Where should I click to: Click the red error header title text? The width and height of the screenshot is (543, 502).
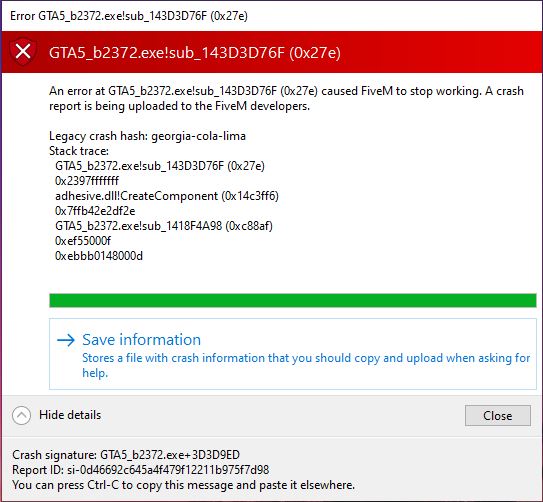pos(195,53)
